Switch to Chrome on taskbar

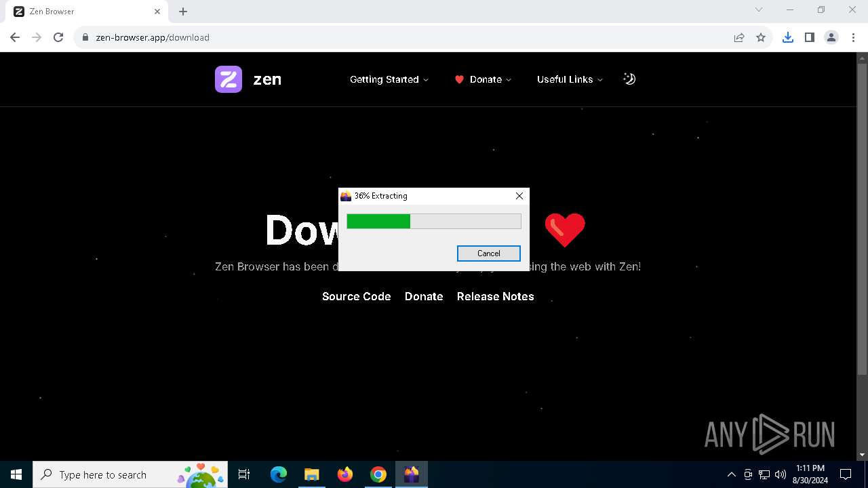[378, 474]
